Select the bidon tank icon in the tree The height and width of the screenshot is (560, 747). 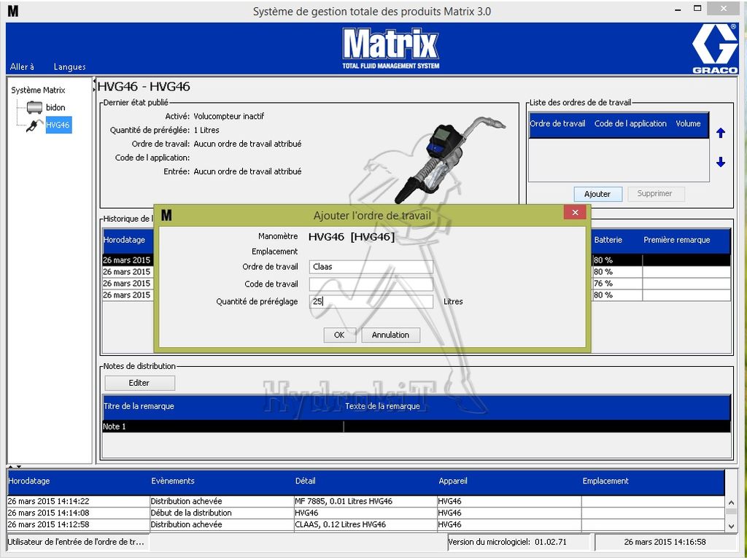[34, 106]
